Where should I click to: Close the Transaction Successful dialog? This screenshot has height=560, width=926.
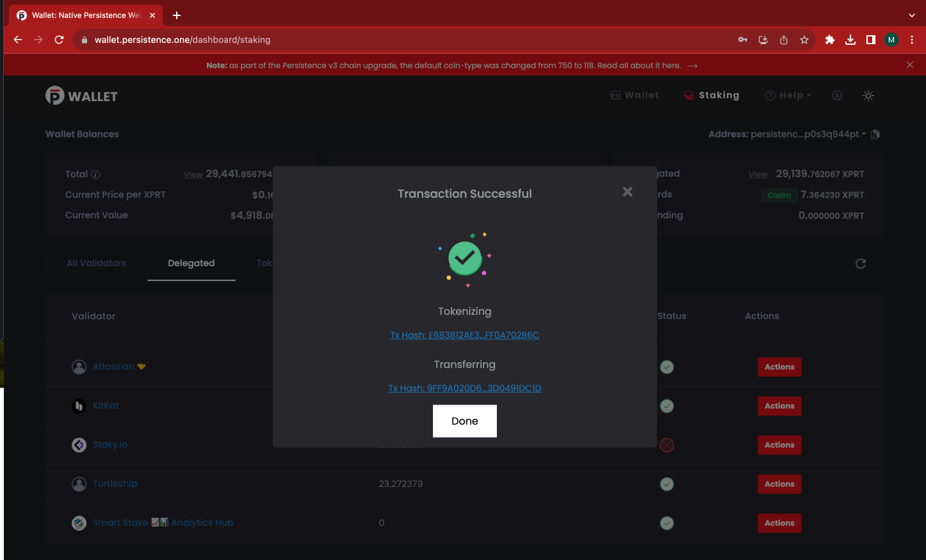click(x=628, y=192)
